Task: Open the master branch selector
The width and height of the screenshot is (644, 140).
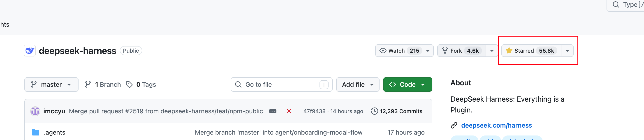Action: point(51,84)
